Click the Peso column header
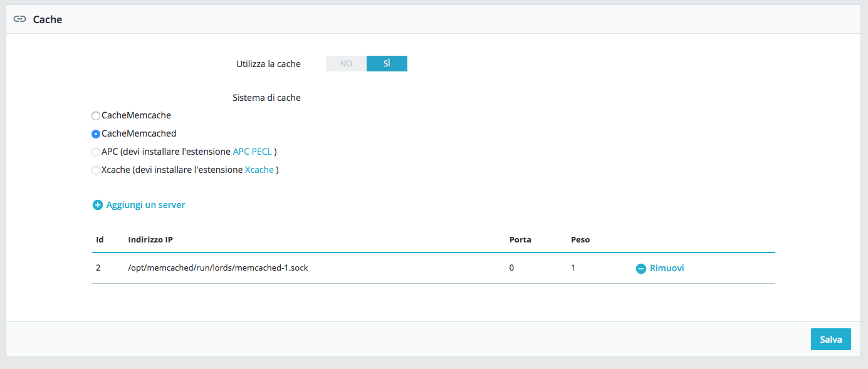The width and height of the screenshot is (868, 369). pos(580,239)
